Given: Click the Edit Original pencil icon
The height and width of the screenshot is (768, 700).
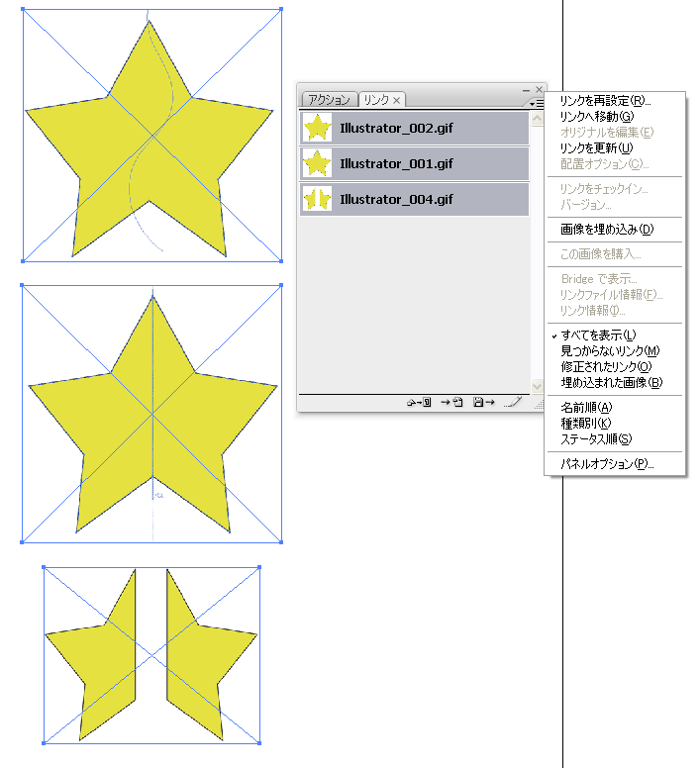Looking at the screenshot, I should [513, 403].
